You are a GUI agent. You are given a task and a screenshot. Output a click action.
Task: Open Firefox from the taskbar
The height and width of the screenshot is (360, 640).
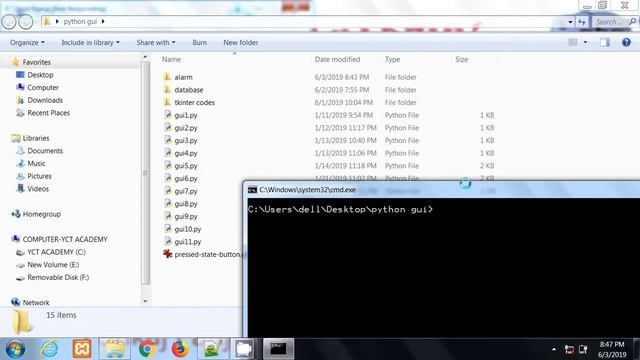point(180,349)
